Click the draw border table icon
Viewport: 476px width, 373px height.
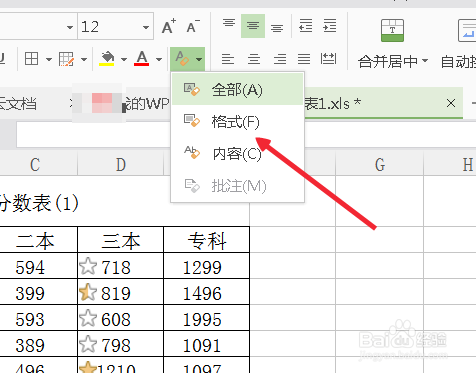coord(66,59)
